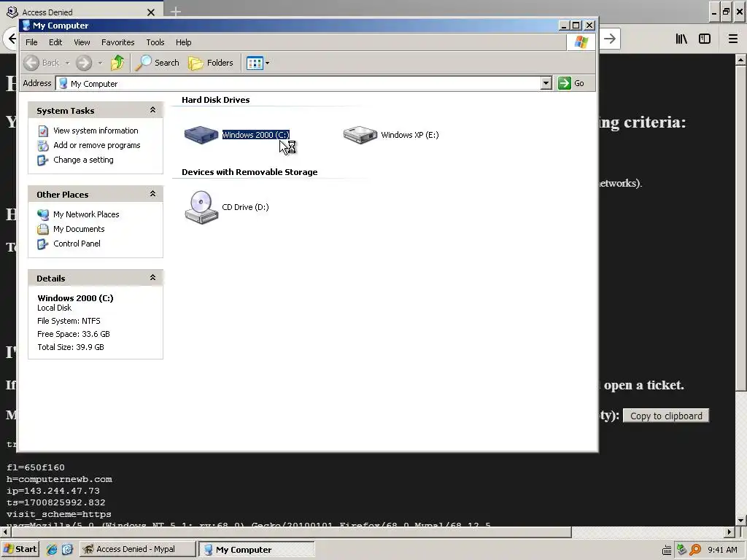Click the Control Panel icon
The height and width of the screenshot is (560, 747).
(x=43, y=244)
